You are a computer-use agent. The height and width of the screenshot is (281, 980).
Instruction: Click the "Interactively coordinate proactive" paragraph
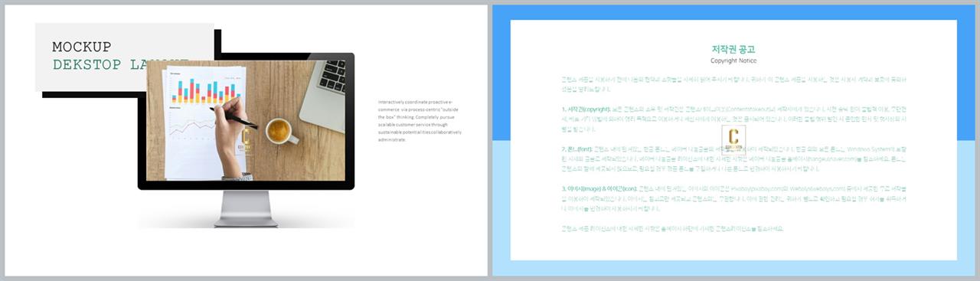tap(420, 121)
